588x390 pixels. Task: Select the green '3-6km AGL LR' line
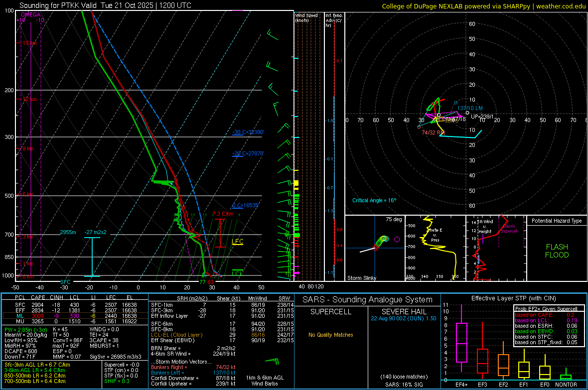pyautogui.click(x=34, y=370)
